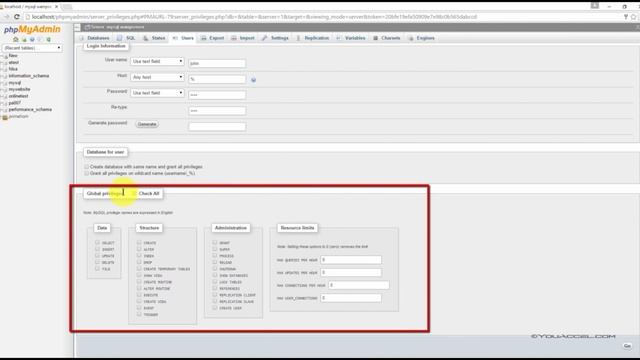Check the DROP privilege checkbox

coord(139,262)
